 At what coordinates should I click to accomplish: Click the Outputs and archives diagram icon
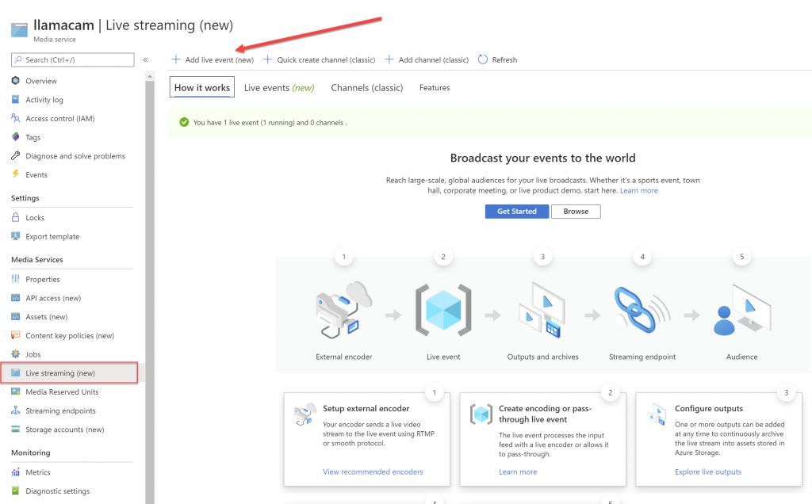click(542, 310)
